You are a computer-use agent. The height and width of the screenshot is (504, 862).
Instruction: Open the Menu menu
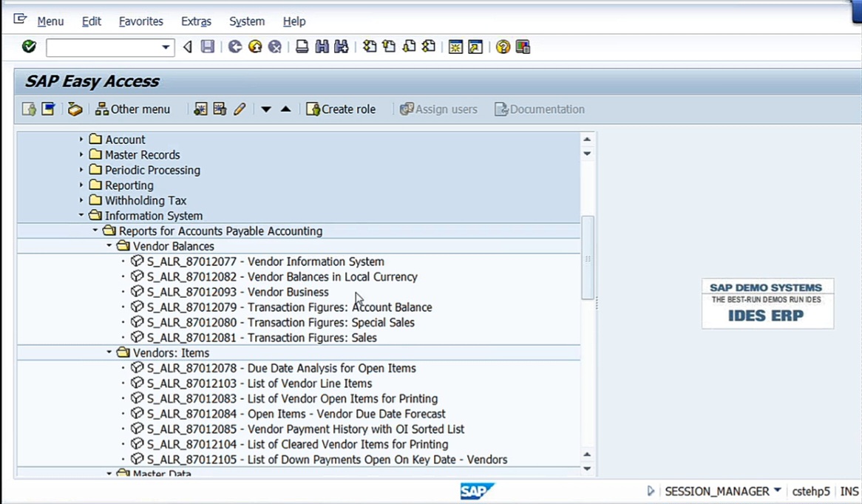click(50, 21)
